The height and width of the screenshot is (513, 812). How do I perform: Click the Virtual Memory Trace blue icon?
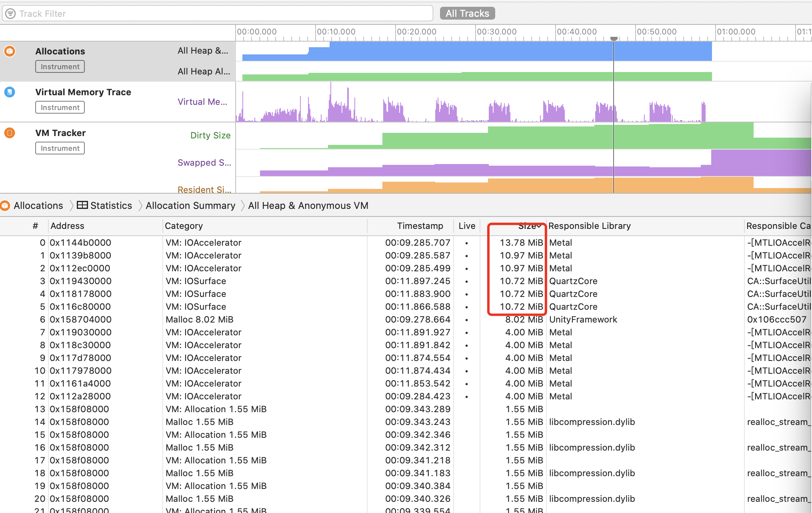tap(10, 92)
